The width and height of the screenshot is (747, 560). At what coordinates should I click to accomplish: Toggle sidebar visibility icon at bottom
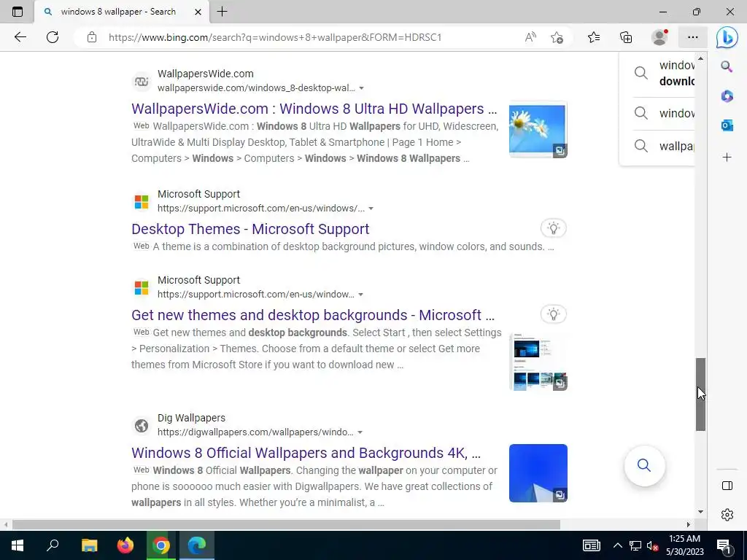[727, 486]
